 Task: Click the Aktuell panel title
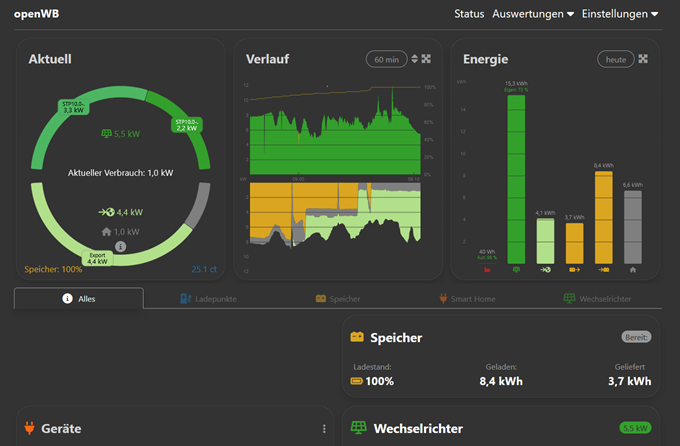coord(50,59)
